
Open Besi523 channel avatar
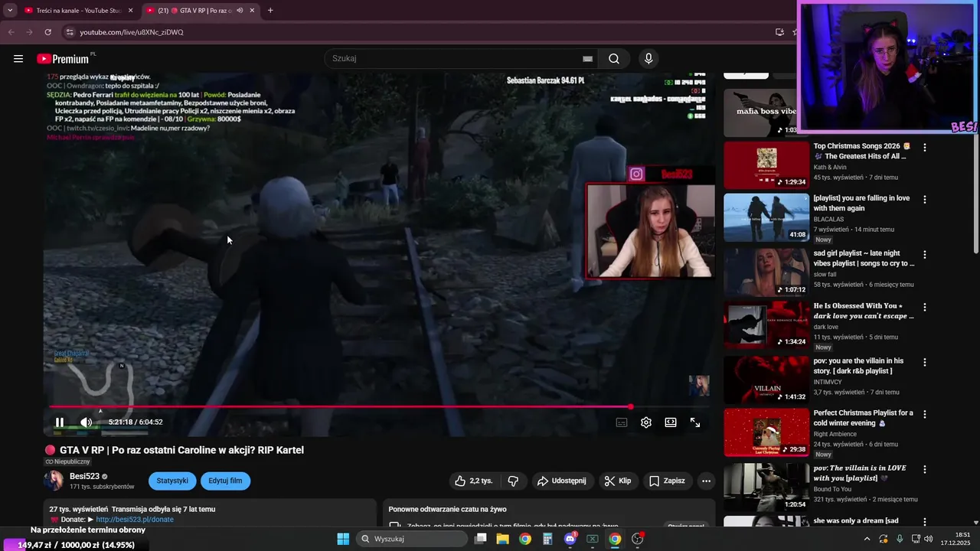(54, 481)
